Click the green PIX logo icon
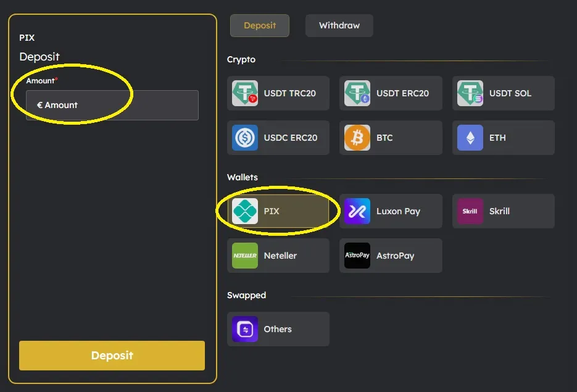The image size is (577, 392). (244, 211)
